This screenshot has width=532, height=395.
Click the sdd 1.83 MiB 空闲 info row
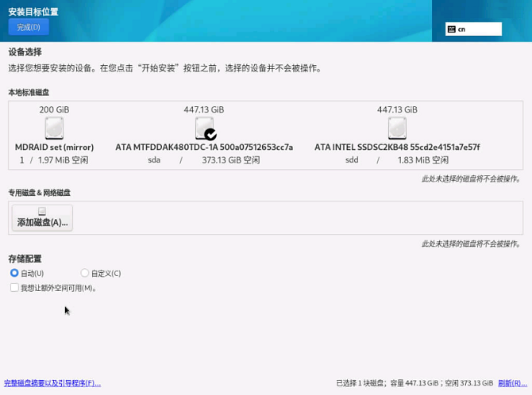pos(397,159)
